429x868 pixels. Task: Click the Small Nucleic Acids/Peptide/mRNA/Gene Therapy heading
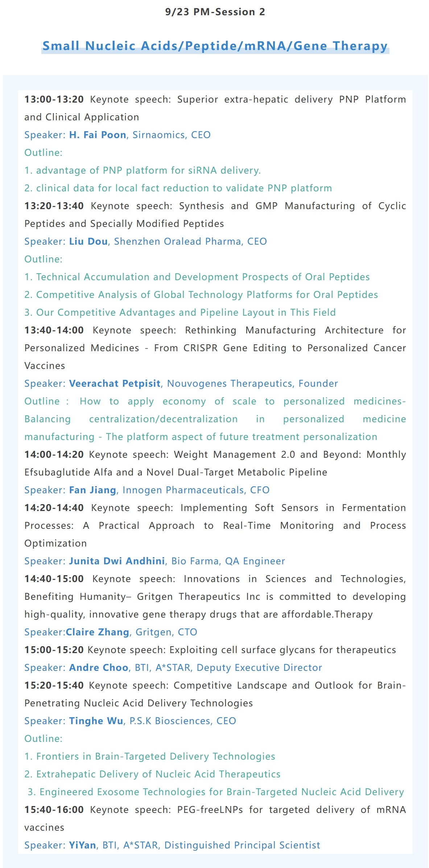[215, 46]
